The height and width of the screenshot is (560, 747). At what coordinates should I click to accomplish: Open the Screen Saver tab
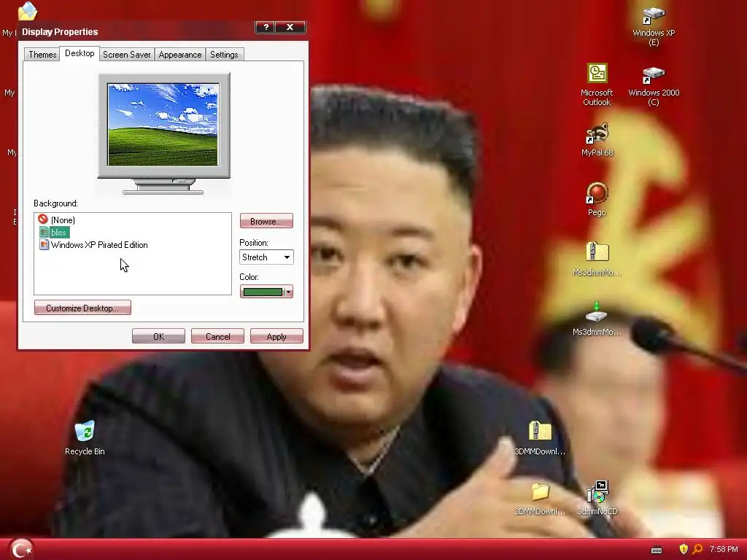(127, 54)
